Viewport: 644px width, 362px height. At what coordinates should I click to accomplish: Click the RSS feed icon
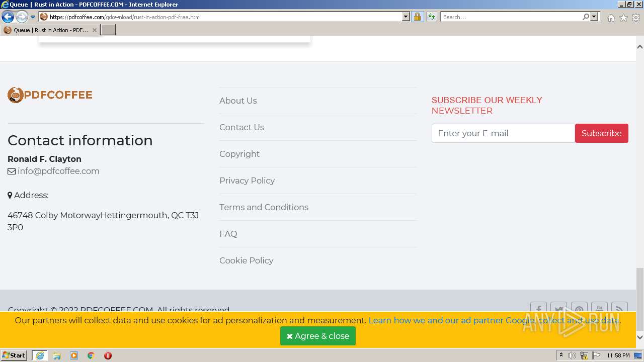619,307
